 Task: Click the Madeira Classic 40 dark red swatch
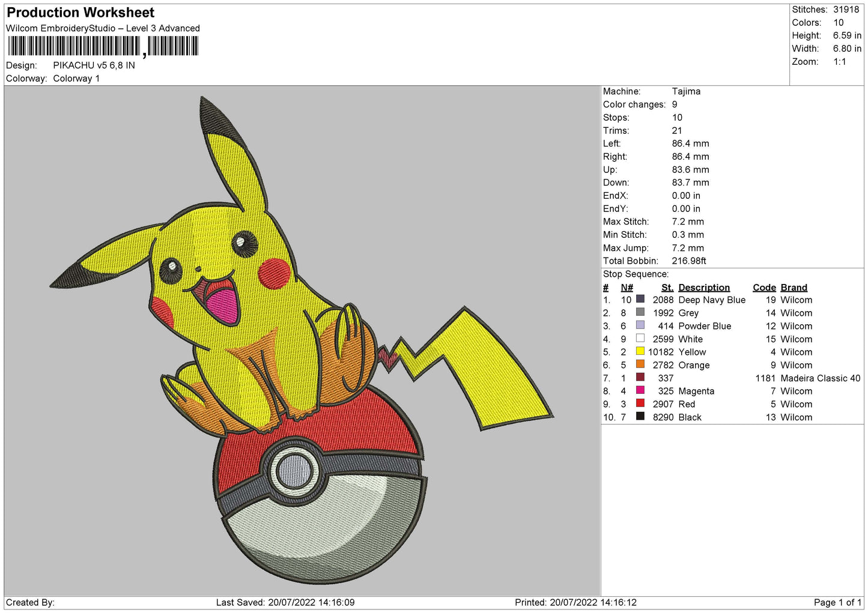640,378
